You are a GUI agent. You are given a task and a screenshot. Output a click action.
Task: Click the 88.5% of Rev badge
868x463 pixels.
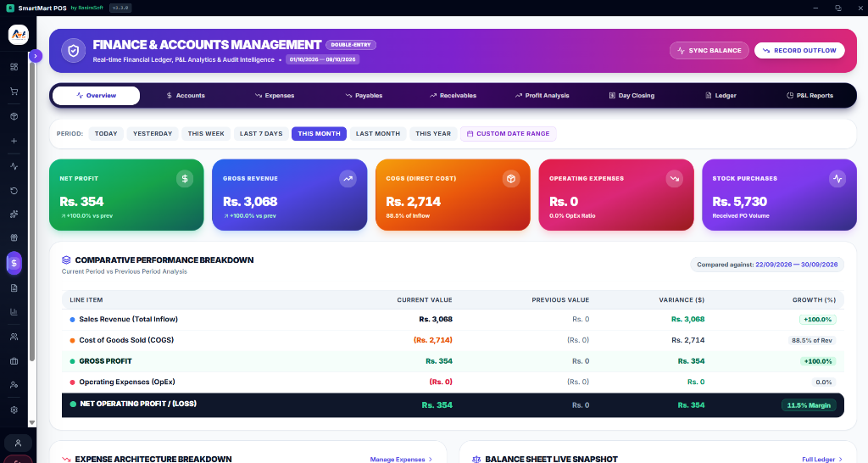coord(811,341)
